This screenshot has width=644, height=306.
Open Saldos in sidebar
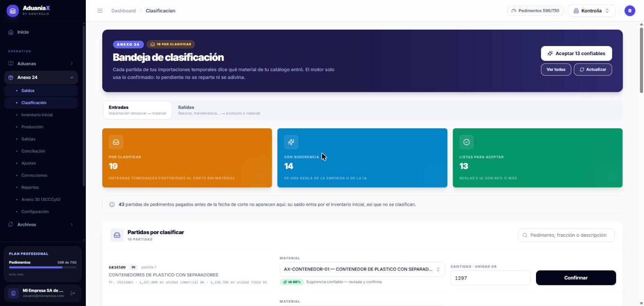tap(41, 90)
